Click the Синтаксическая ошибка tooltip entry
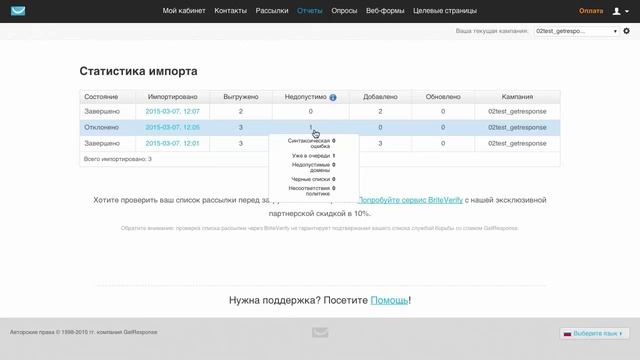The height and width of the screenshot is (360, 640). [x=311, y=143]
